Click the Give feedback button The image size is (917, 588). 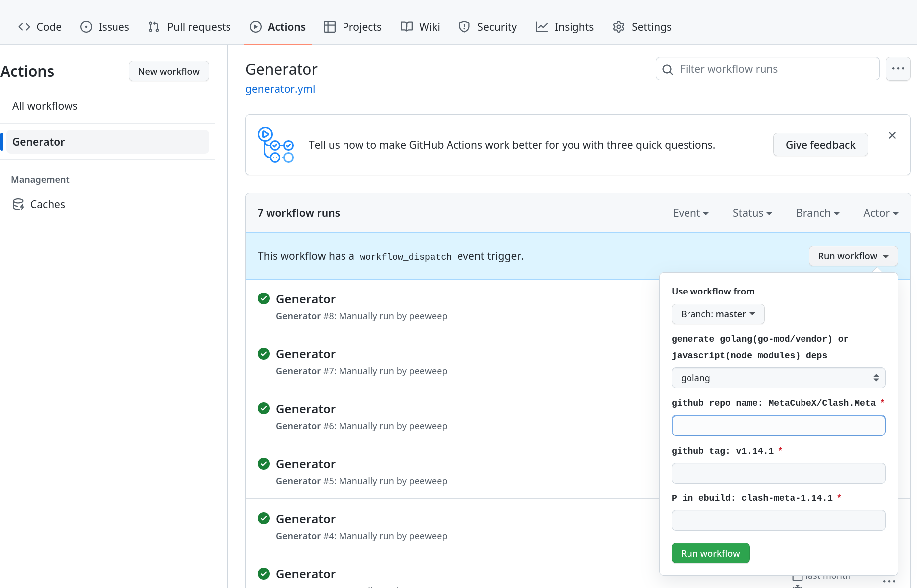tap(820, 145)
